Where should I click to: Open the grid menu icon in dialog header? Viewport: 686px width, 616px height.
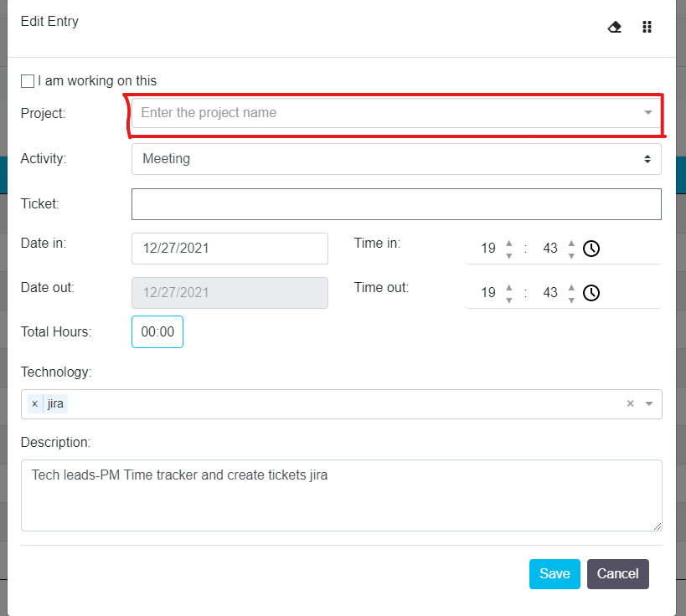[647, 27]
